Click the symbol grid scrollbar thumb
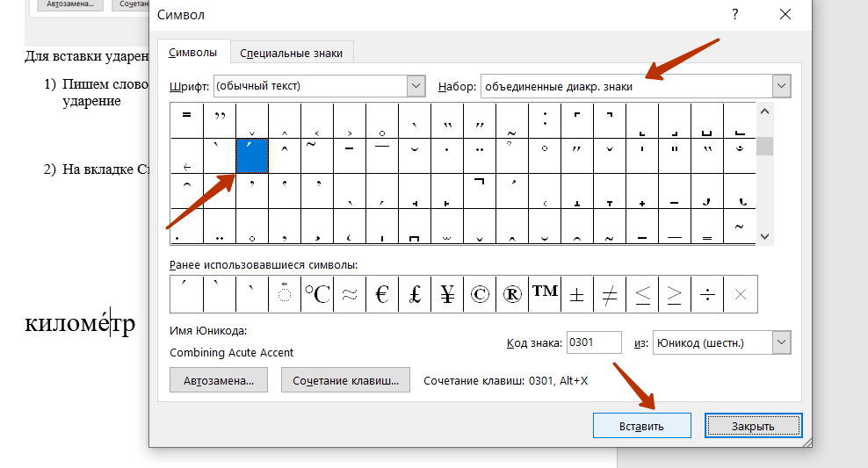 click(764, 147)
